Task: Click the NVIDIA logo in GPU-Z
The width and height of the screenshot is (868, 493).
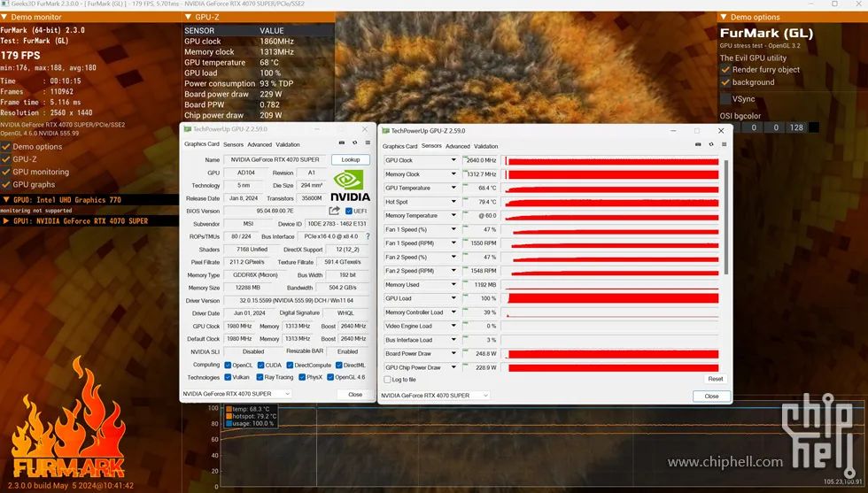Action: tap(350, 186)
